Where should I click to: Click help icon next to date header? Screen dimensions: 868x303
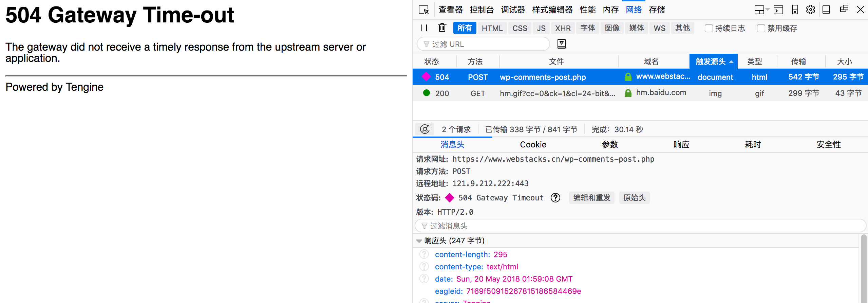(x=424, y=279)
